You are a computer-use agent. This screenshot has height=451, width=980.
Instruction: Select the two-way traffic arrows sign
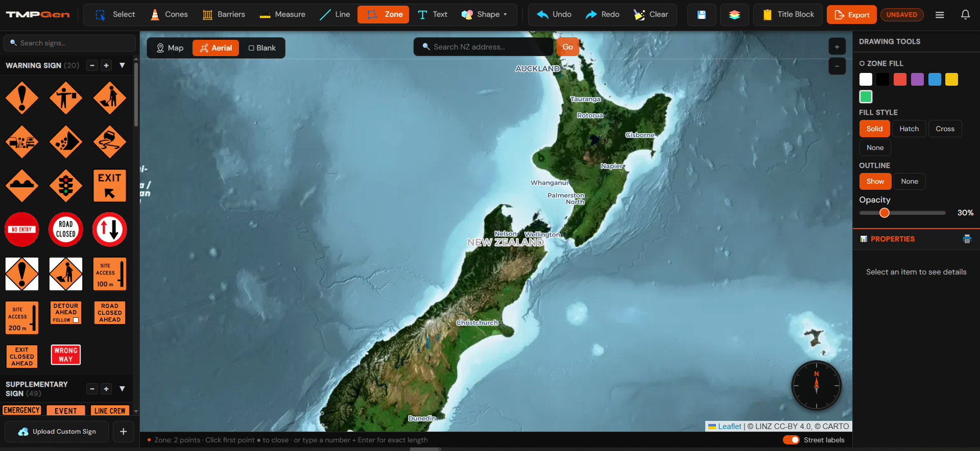pyautogui.click(x=110, y=230)
